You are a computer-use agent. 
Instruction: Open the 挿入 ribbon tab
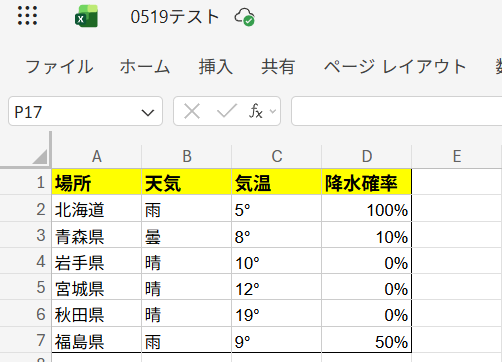coord(216,66)
